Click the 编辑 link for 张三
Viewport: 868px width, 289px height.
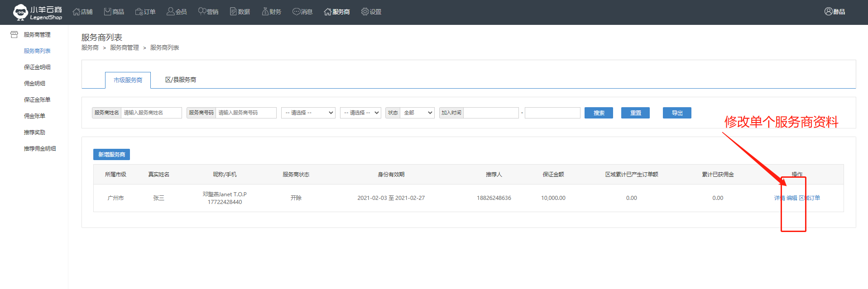coord(791,198)
